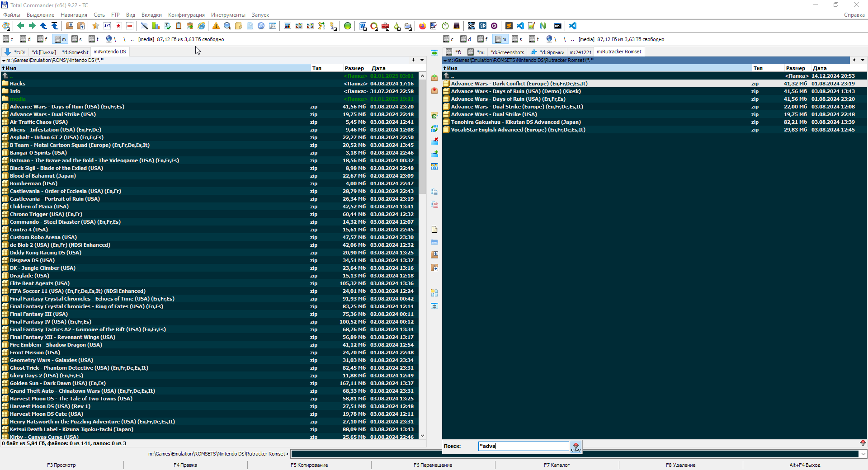Select drive d in the left drive bar
Screen dimensions: 868x470
[25, 39]
